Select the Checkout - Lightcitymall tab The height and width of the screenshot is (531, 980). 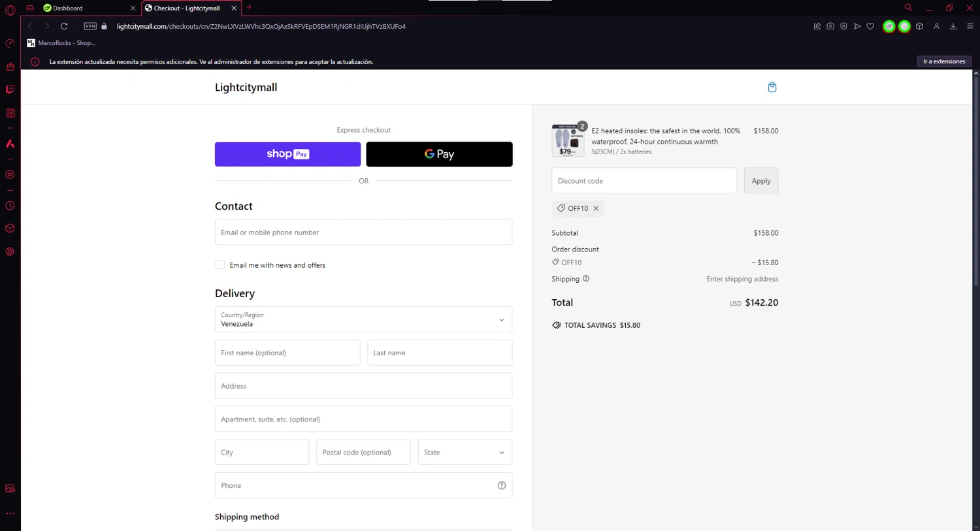tap(186, 8)
